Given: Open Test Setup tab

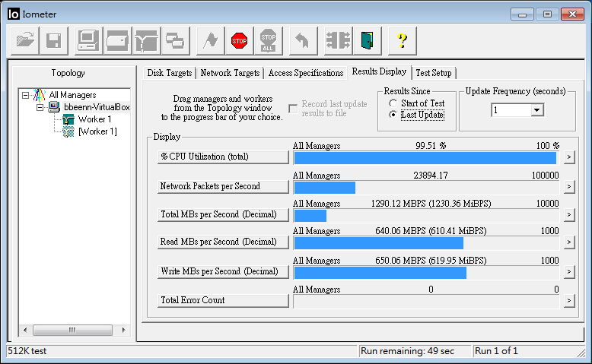Looking at the screenshot, I should [x=434, y=73].
